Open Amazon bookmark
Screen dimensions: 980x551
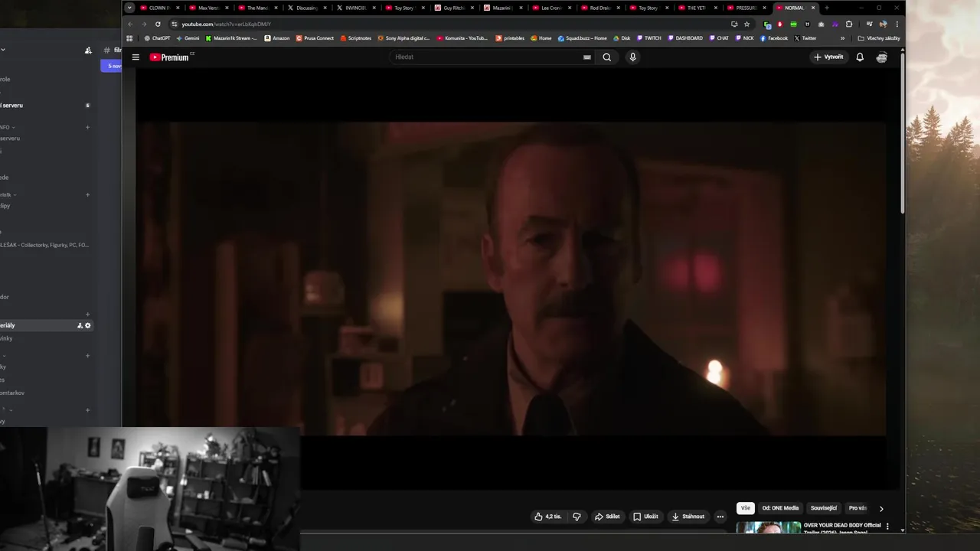(x=277, y=38)
